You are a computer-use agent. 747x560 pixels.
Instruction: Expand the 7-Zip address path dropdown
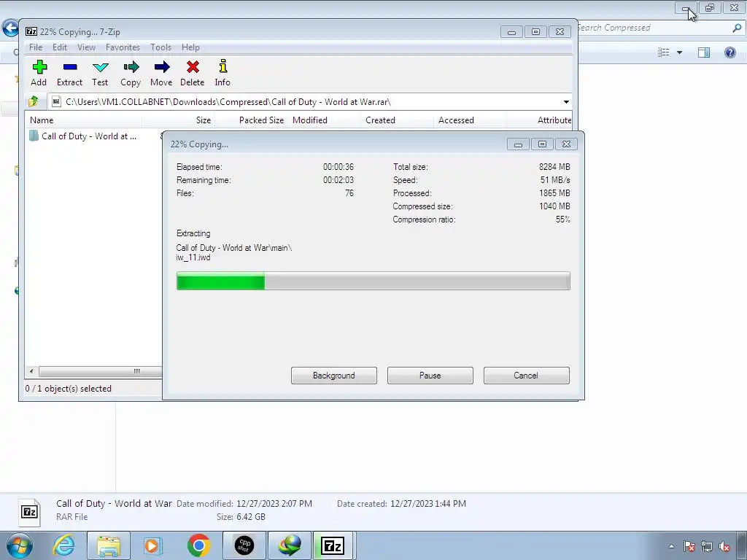tap(566, 102)
